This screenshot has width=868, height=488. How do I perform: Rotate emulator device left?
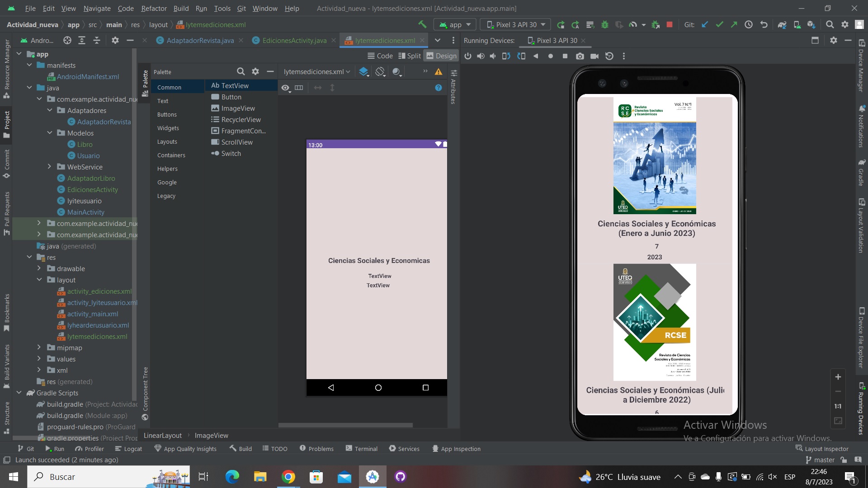(506, 56)
